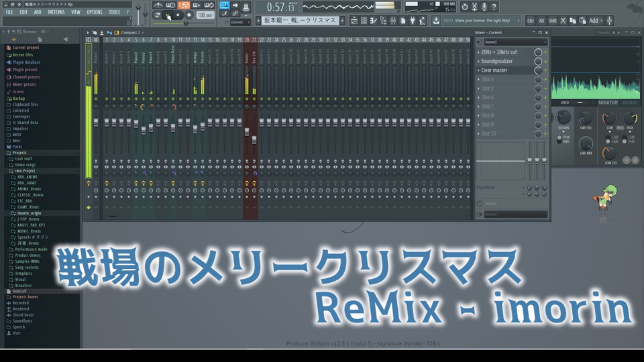Screen dimensions: 644x362
Task: Select the imorin_origin folder in browser
Action: [x=29, y=213]
